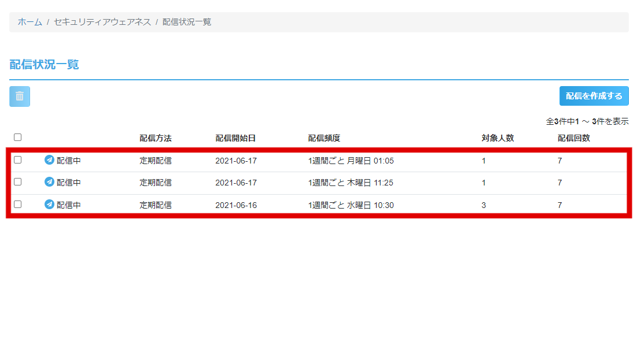Click 配信中 status in 月曜日 01:05 row
Image resolution: width=641 pixels, height=364 pixels.
(x=69, y=161)
